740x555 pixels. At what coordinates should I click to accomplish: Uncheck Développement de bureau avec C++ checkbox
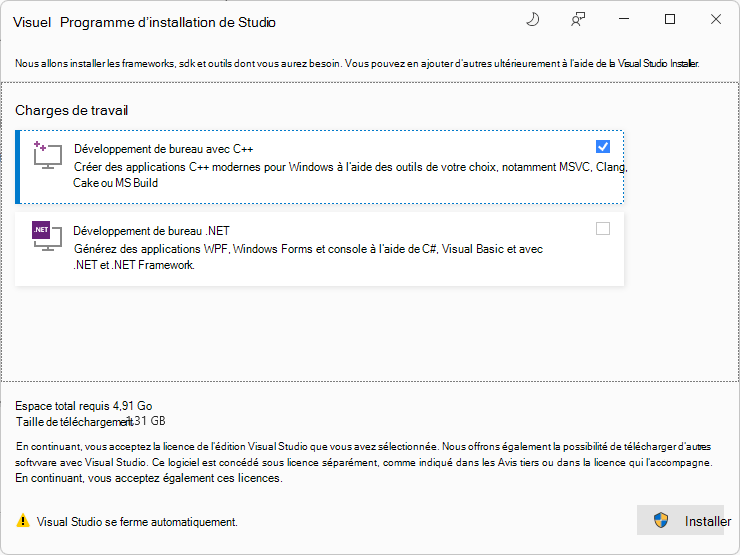(x=603, y=147)
